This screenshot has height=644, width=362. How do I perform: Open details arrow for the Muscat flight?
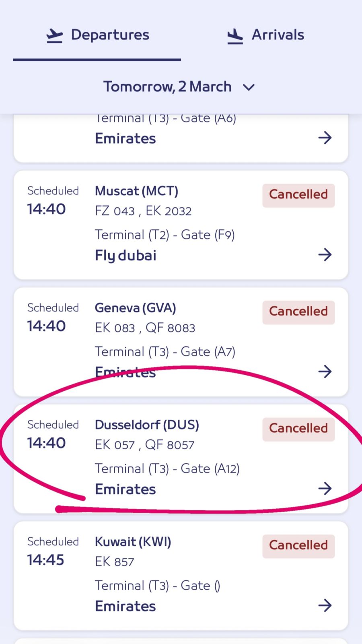pyautogui.click(x=325, y=254)
